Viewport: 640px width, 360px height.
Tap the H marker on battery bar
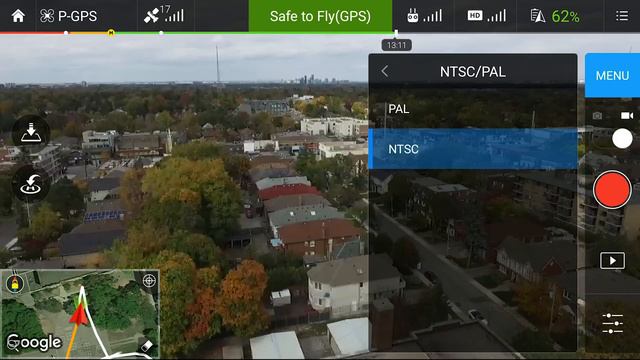[111, 33]
